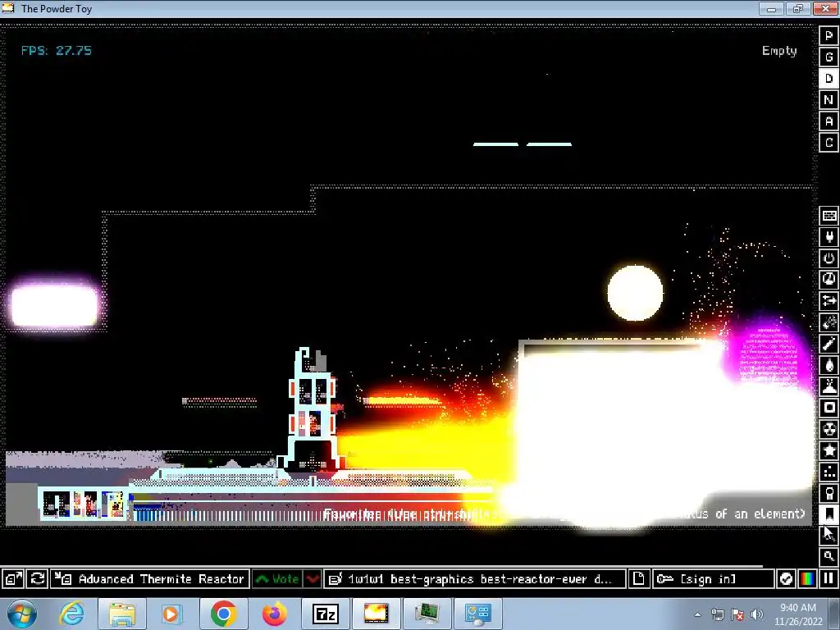Toggle the A ambient heat quick option
This screenshot has height=630, width=840.
829,121
